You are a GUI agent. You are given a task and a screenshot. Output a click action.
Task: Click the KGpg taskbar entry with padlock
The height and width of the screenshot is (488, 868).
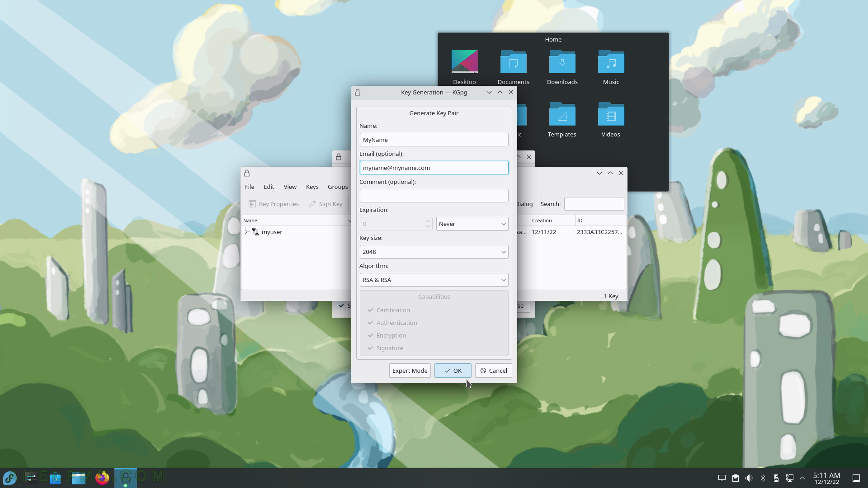coord(126,478)
